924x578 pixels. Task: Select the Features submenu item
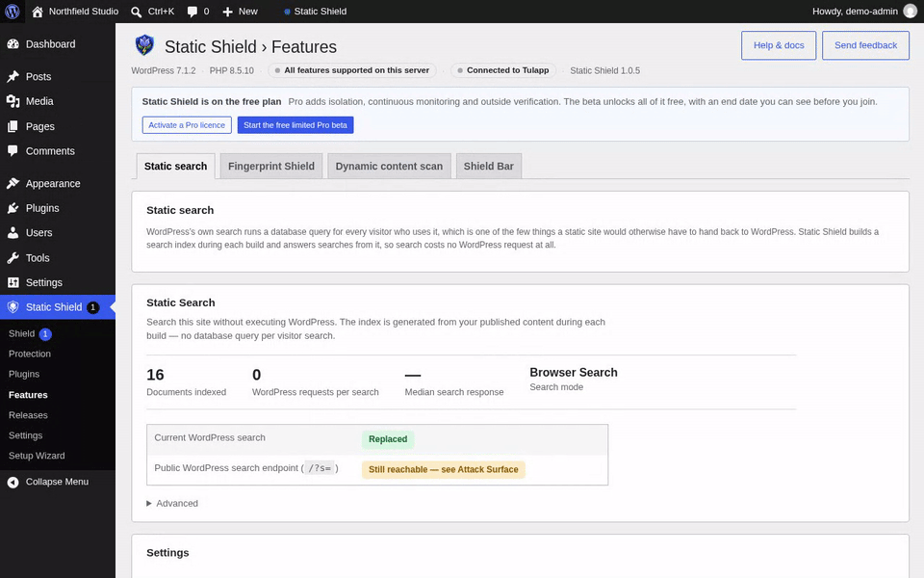(28, 395)
